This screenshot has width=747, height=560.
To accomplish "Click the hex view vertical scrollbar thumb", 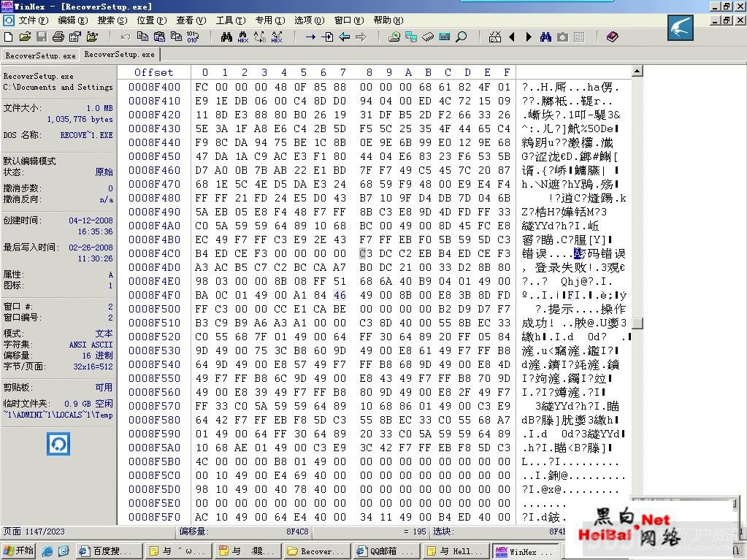I will 637,323.
